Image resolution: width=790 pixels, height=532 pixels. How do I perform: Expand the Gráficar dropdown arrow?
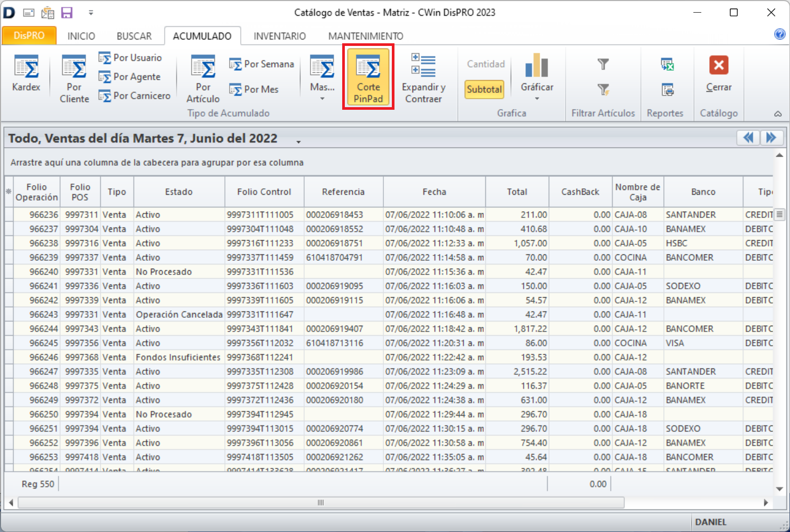(537, 99)
